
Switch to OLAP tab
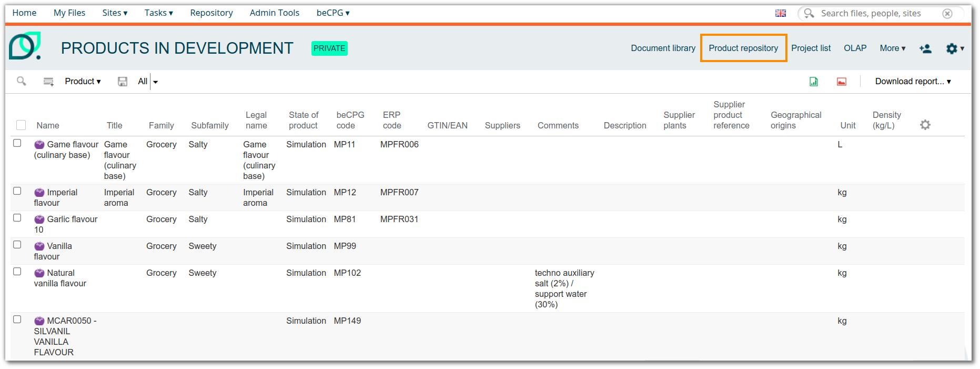coord(855,48)
